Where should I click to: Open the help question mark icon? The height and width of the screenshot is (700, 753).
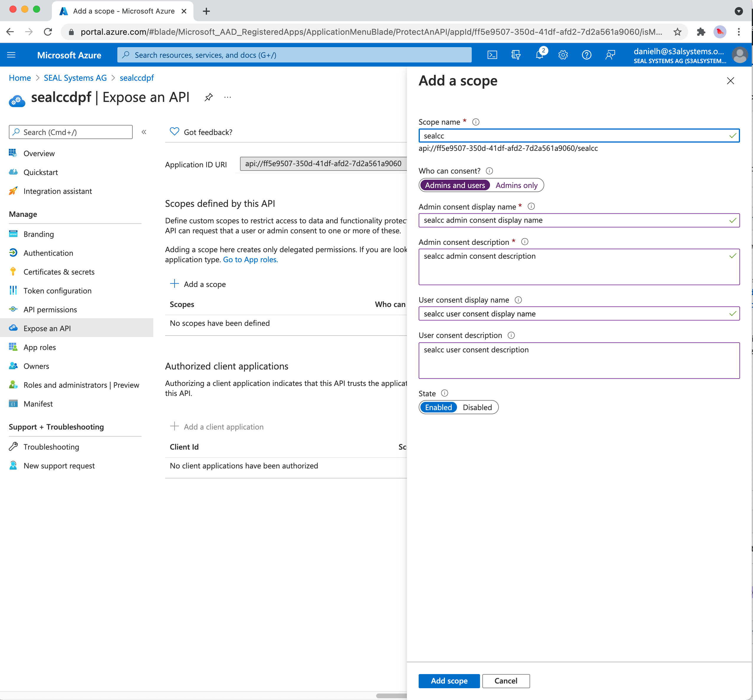(x=586, y=55)
